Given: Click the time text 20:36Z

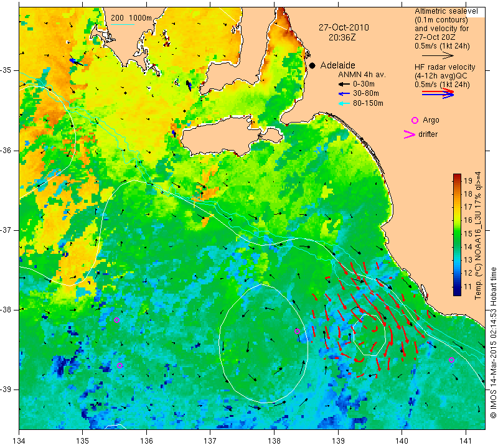Looking at the screenshot, I should click(x=342, y=37).
